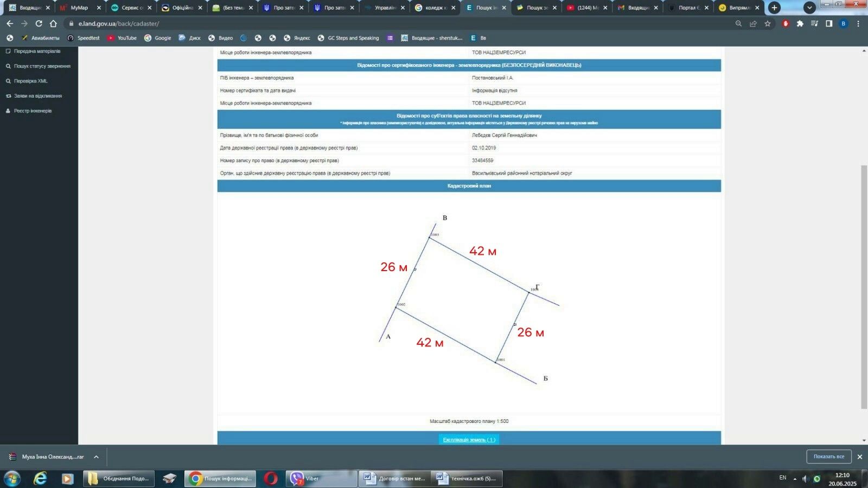Screen dimensions: 868x488
Task: Open Реєстр інженерів in sidebar
Action: [x=29, y=111]
